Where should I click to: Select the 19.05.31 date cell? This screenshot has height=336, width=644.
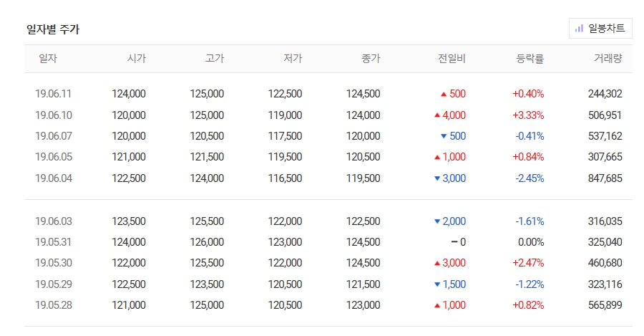[54, 242]
